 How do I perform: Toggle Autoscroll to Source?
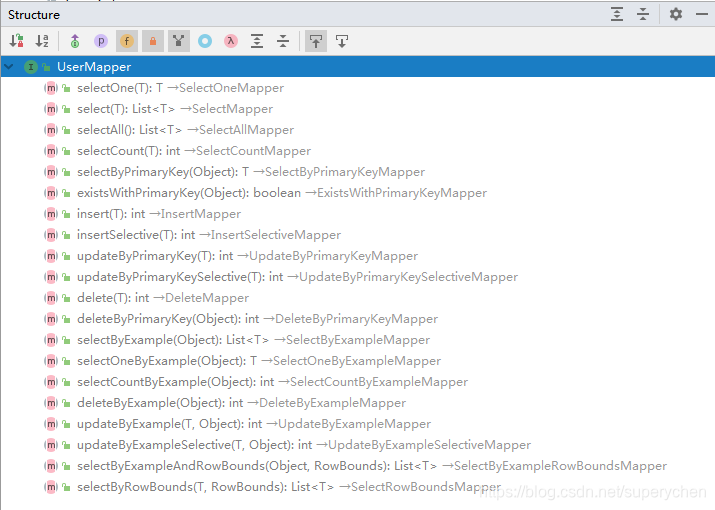pyautogui.click(x=316, y=42)
